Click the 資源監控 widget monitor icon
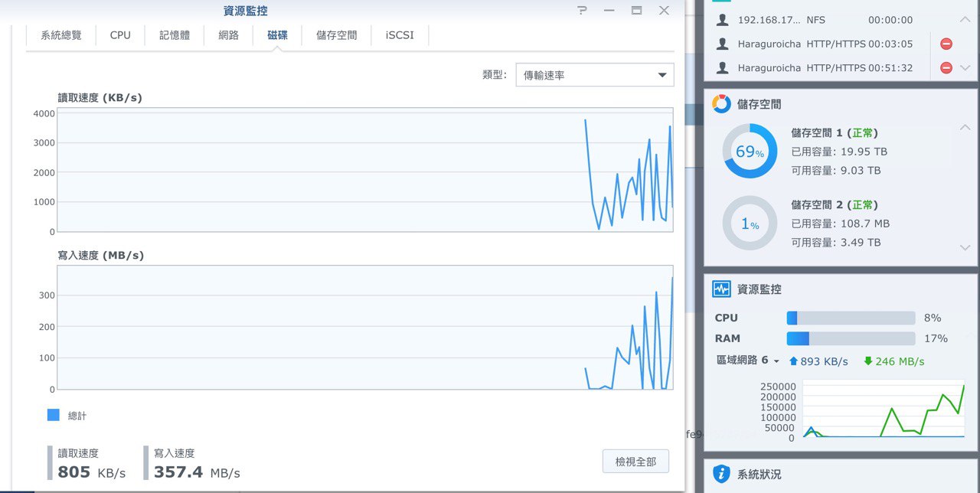 pos(721,289)
